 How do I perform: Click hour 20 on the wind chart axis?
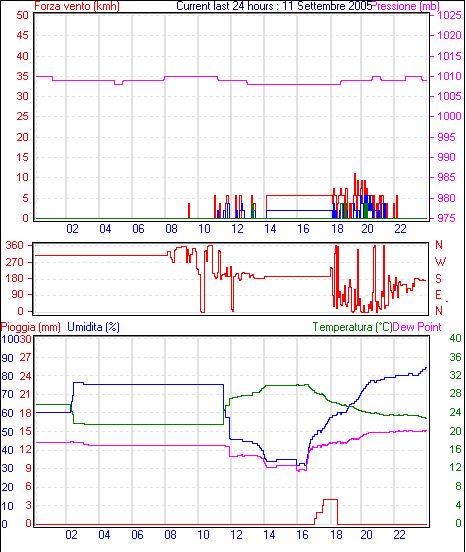[x=367, y=229]
